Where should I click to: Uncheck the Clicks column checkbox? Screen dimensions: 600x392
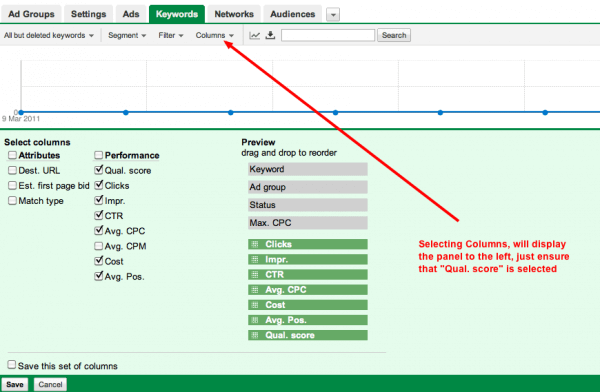(x=99, y=185)
